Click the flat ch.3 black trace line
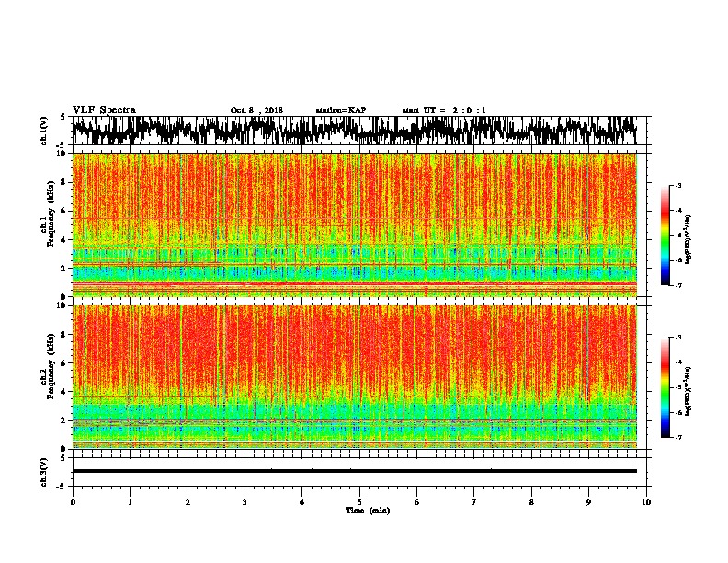The width and height of the screenshot is (728, 563). (354, 471)
